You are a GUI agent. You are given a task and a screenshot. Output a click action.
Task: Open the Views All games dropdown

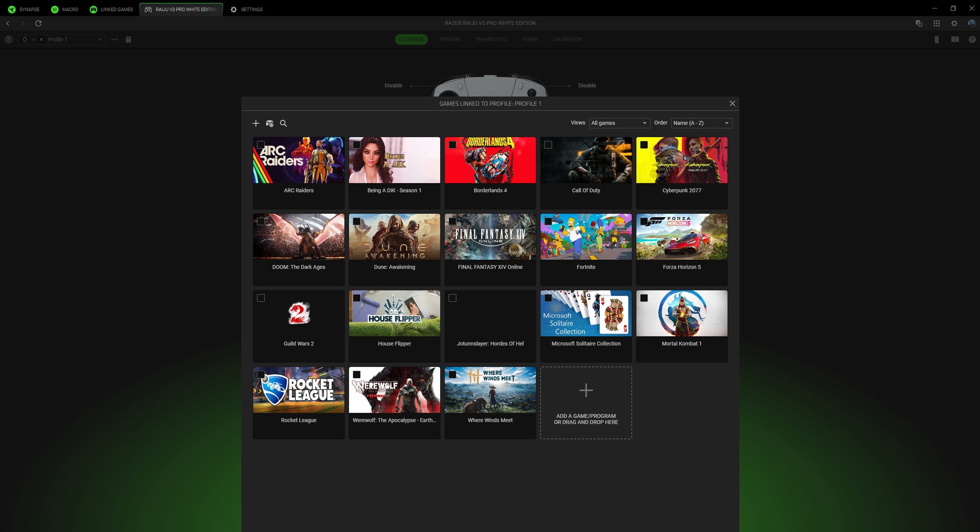619,123
